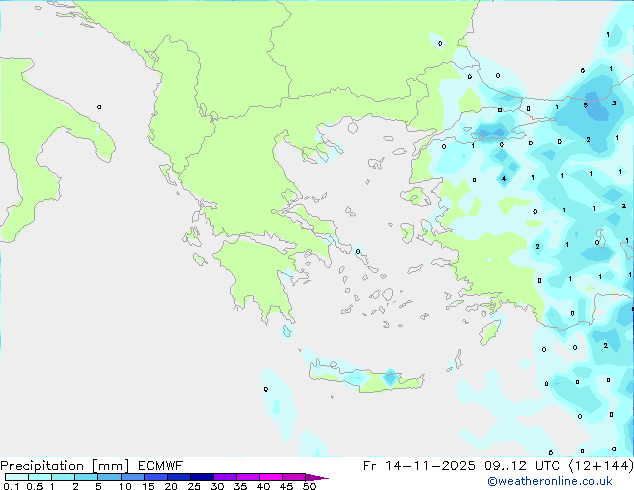The height and width of the screenshot is (490, 634).
Task: Click the '25' legend scale label
Action: 194,486
